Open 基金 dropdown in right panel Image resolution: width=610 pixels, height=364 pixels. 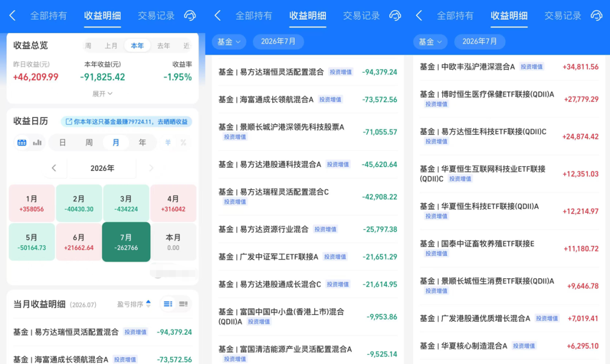(430, 42)
